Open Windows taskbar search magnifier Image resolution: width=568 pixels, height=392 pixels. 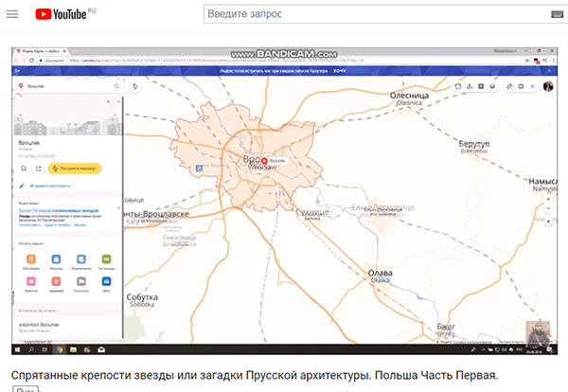click(31, 349)
